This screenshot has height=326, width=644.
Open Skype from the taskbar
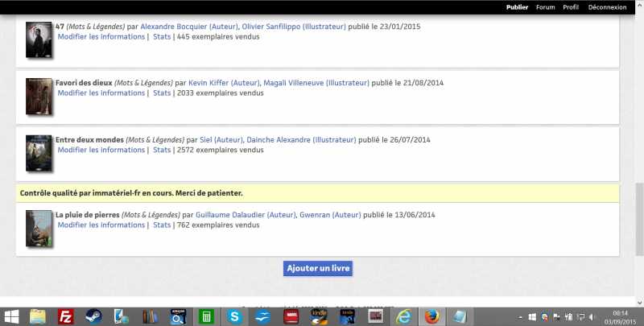coord(234,316)
